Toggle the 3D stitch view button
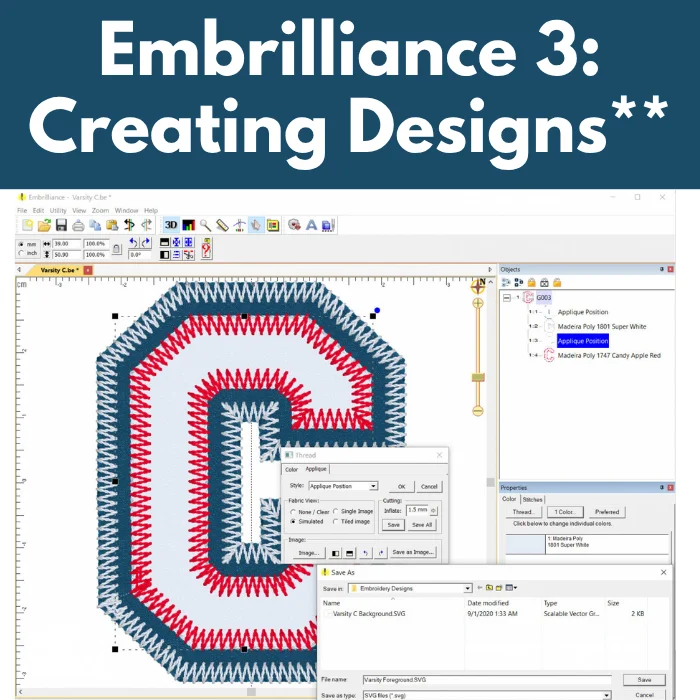The image size is (700, 700). point(171,225)
